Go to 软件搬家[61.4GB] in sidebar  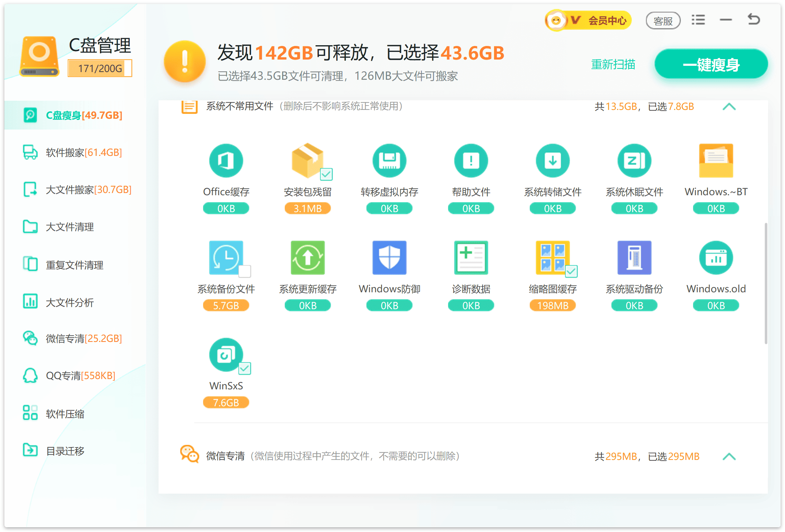coord(75,152)
